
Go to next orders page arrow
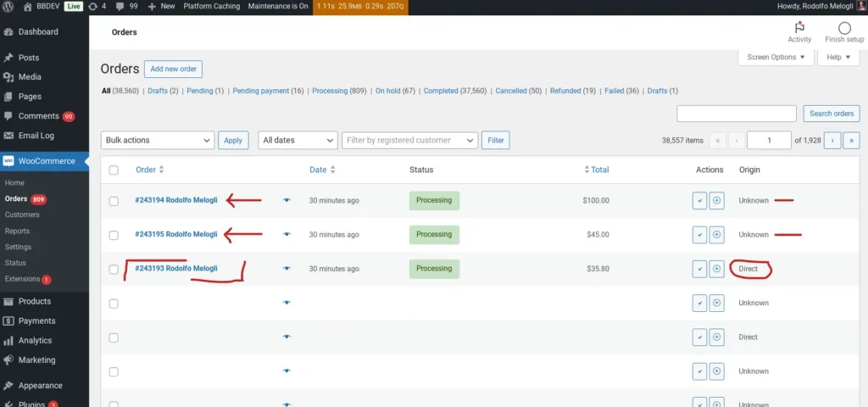pos(832,141)
